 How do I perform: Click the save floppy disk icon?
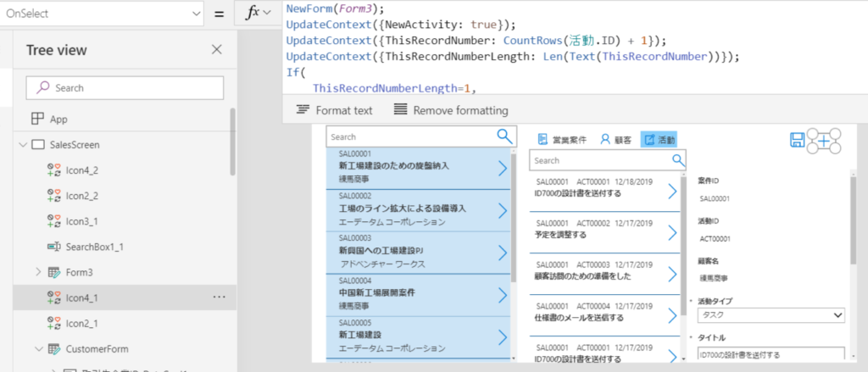pos(797,140)
